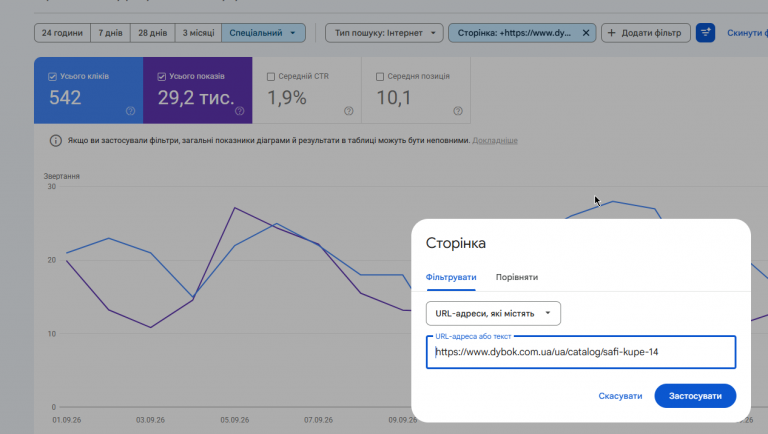The width and height of the screenshot is (768, 434).
Task: Click the 07.09.26 date label on chart axis
Action: [x=318, y=420]
